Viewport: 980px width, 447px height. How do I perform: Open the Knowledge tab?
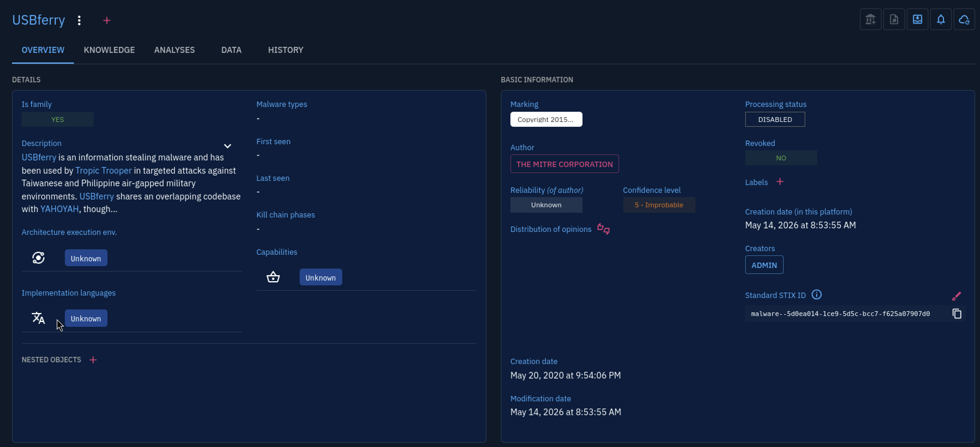click(x=109, y=50)
